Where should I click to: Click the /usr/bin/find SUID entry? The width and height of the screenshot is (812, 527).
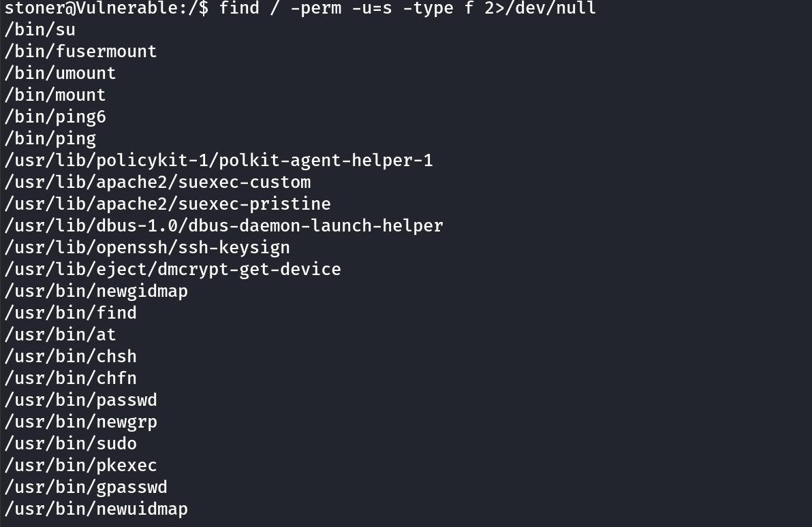70,313
